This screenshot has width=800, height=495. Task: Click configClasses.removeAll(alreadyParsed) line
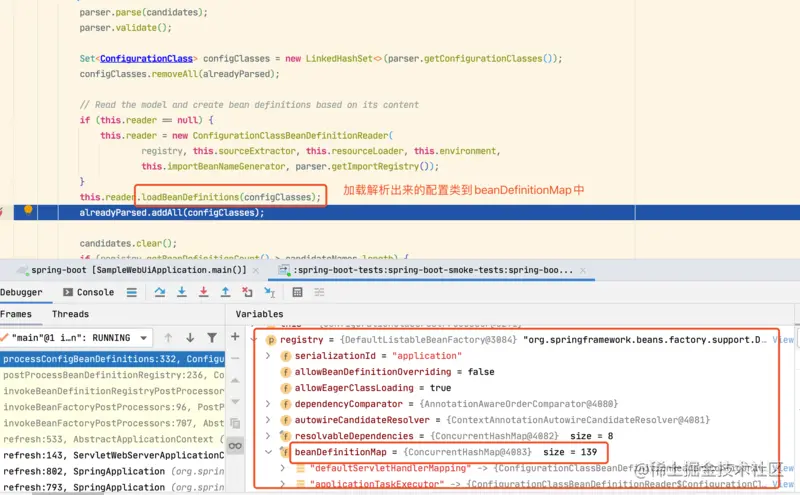tap(180, 74)
